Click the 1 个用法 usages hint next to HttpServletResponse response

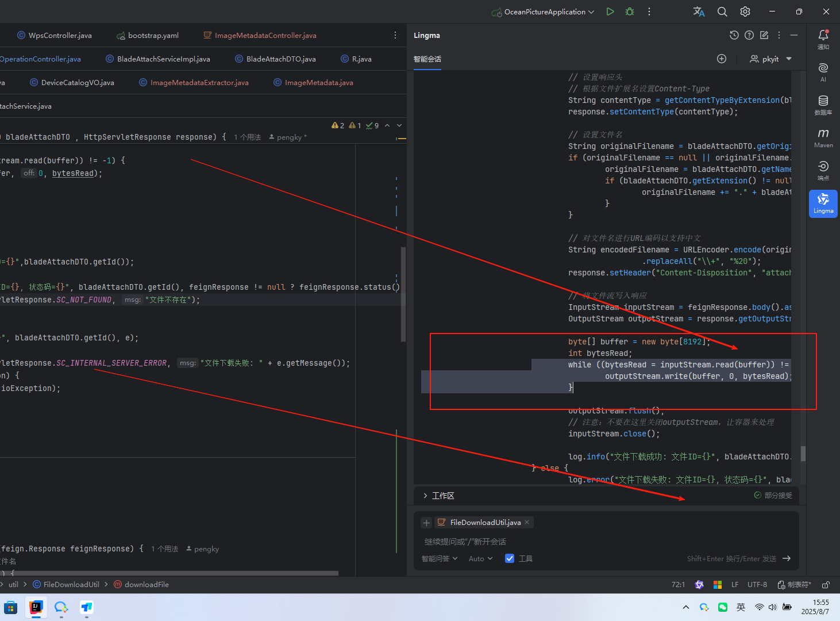point(247,137)
